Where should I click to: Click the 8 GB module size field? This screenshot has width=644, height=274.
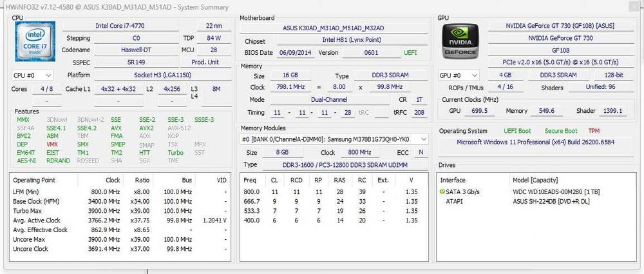point(282,152)
